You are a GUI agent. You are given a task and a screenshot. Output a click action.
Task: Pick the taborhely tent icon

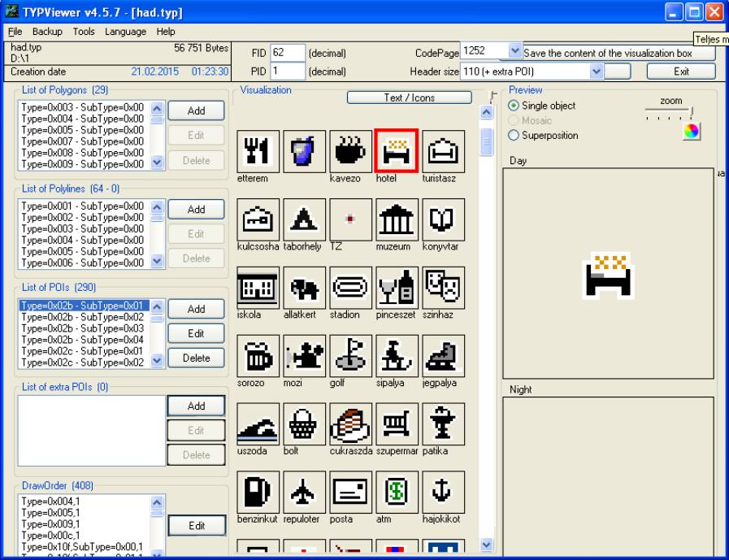tap(303, 219)
